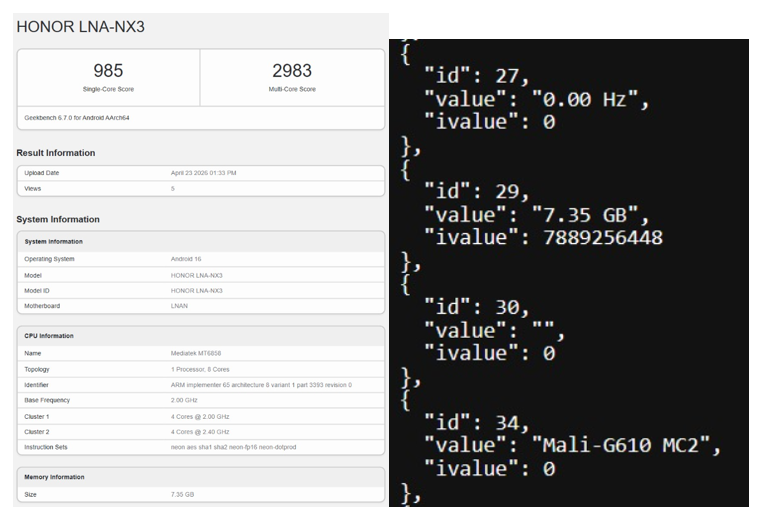Screen dimensions: 782x513
Task: Select the "Mali-G610 MC2" JSON value
Action: pyautogui.click(x=628, y=446)
